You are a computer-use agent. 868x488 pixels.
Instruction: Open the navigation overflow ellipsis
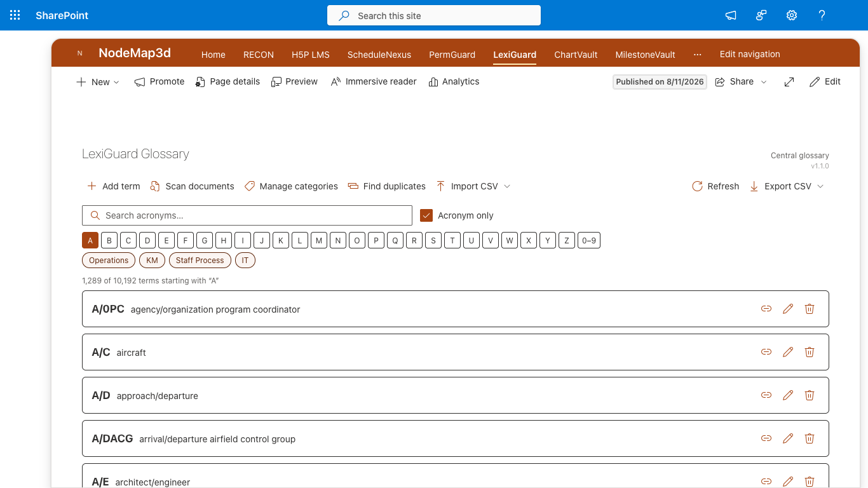698,55
